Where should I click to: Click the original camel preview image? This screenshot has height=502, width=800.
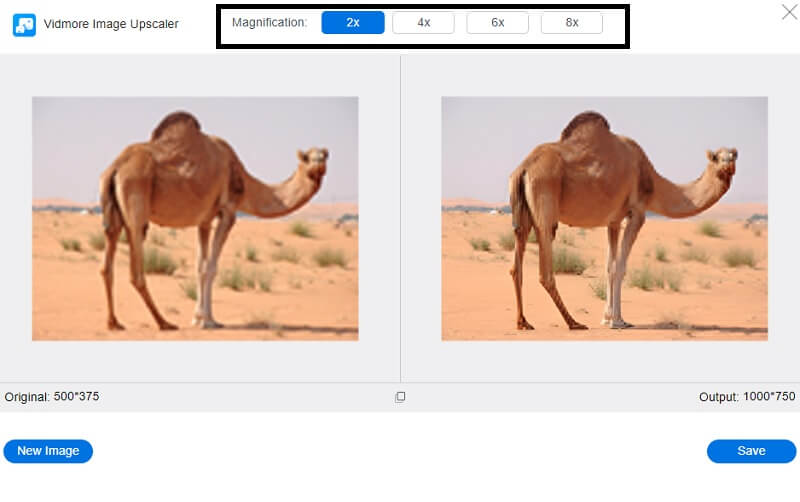[x=195, y=218]
